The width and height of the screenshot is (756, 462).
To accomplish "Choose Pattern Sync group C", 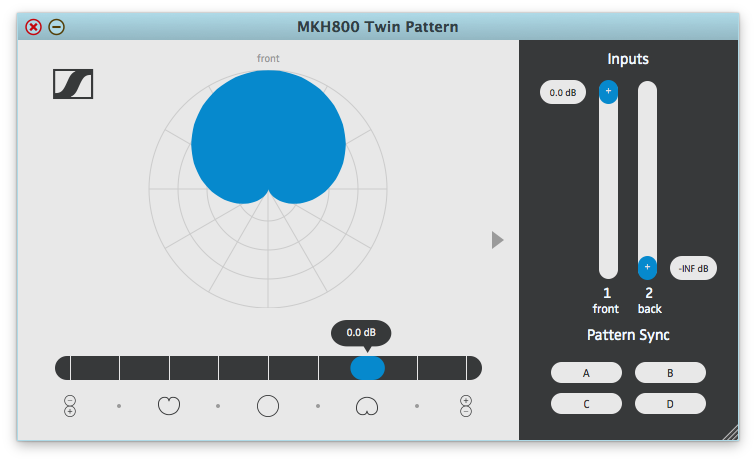I will pos(586,404).
